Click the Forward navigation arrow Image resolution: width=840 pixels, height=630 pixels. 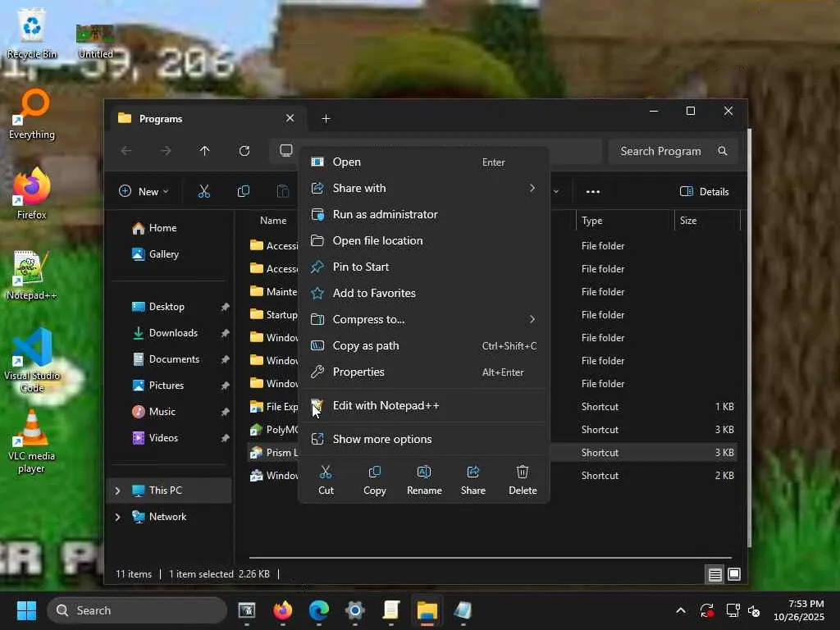[x=166, y=151]
